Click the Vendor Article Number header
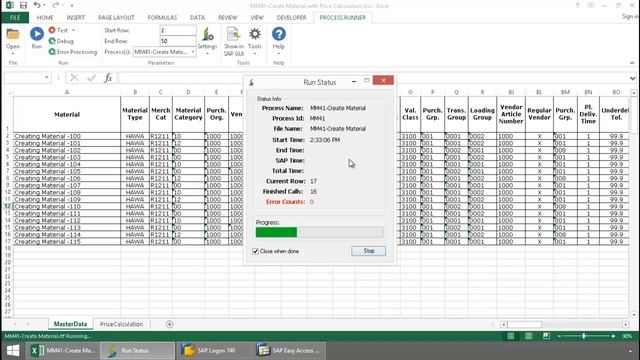The height and width of the screenshot is (360, 640). coord(511,114)
